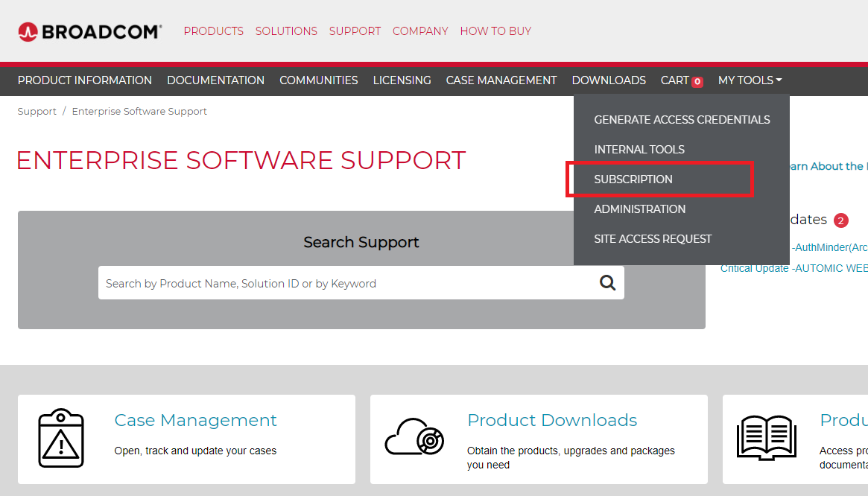Open the Case Management title link

click(195, 420)
